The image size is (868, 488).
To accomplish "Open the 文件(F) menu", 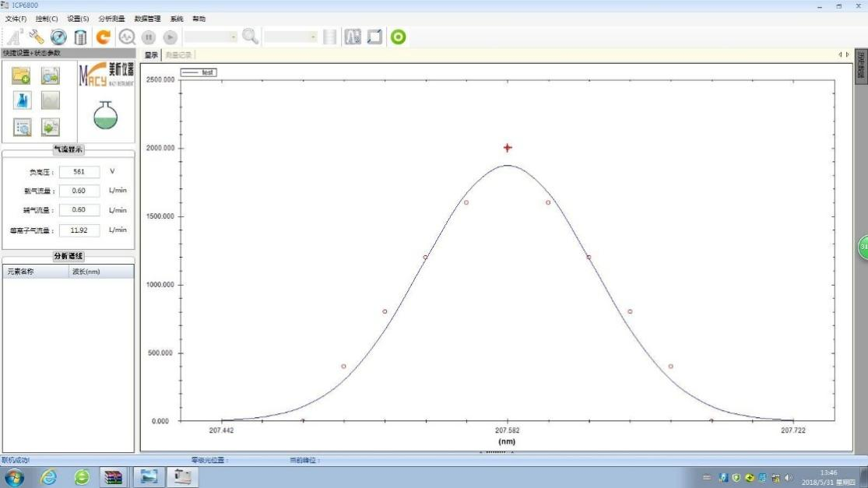I will tap(16, 19).
